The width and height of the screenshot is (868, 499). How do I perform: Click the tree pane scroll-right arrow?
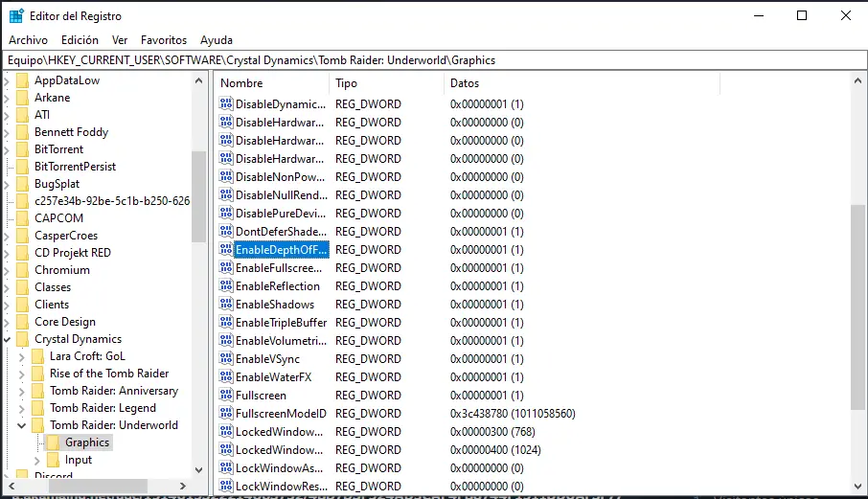tap(183, 486)
